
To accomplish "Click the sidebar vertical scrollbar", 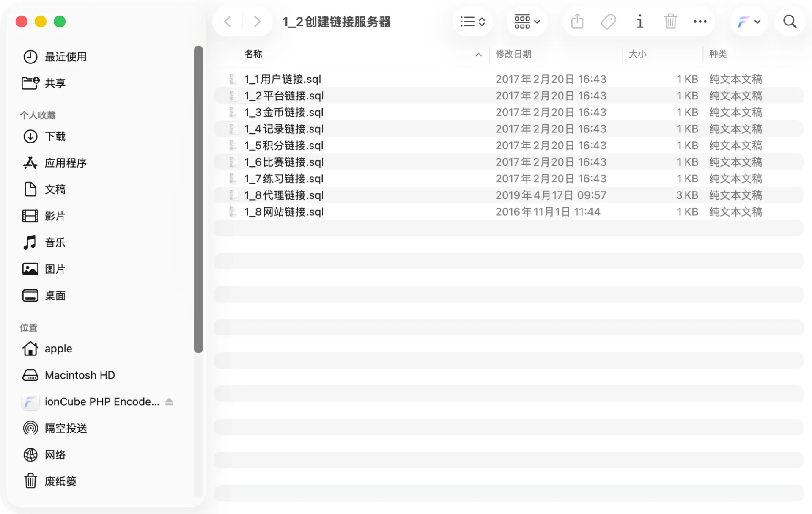I will (198, 199).
